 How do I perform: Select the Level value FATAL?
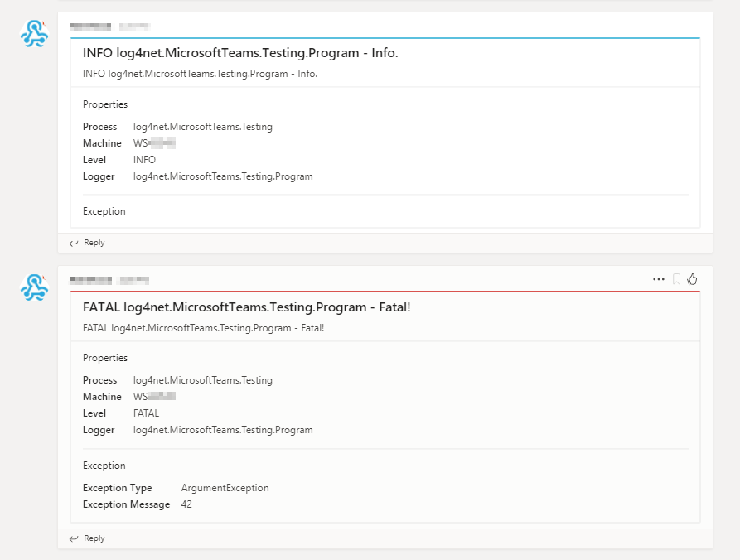click(x=146, y=413)
